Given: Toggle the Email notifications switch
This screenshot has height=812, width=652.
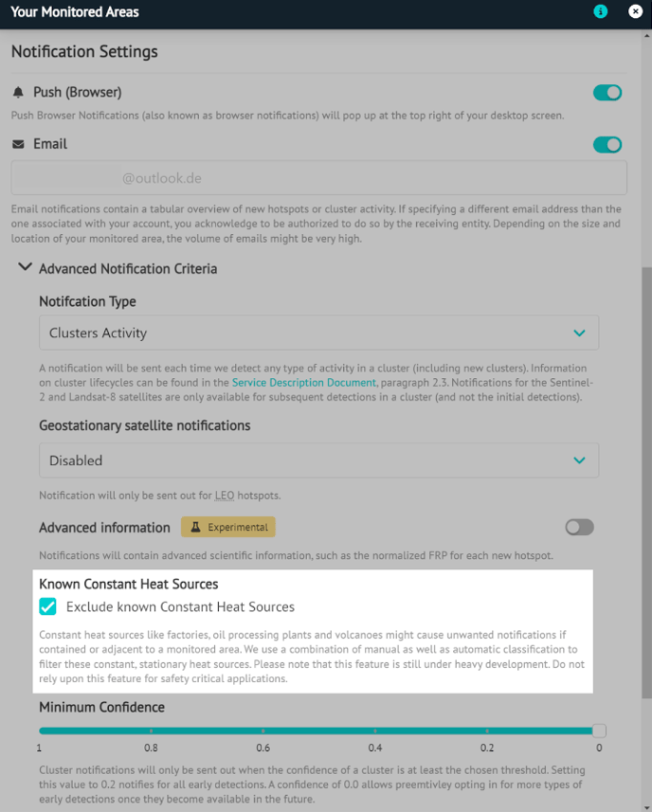Looking at the screenshot, I should 607,144.
